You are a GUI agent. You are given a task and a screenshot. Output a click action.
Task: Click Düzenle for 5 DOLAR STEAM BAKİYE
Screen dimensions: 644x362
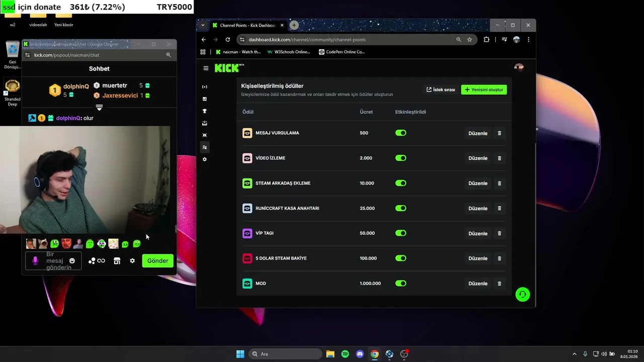click(x=478, y=258)
